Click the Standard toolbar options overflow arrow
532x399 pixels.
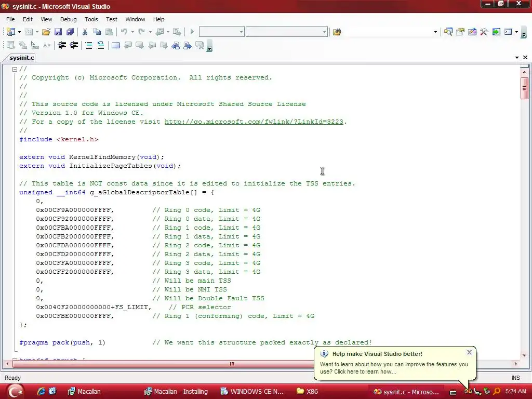tap(524, 33)
